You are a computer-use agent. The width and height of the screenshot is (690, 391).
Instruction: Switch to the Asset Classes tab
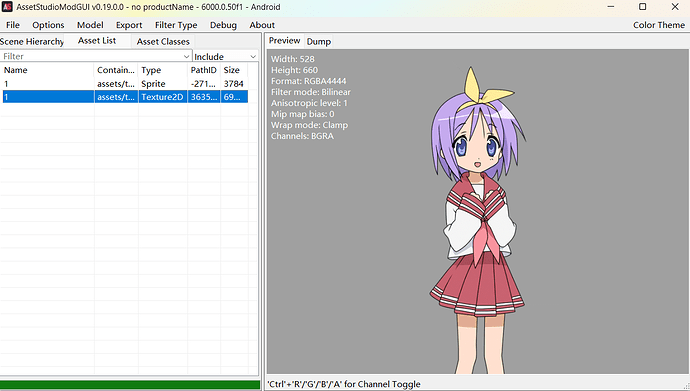pos(163,41)
